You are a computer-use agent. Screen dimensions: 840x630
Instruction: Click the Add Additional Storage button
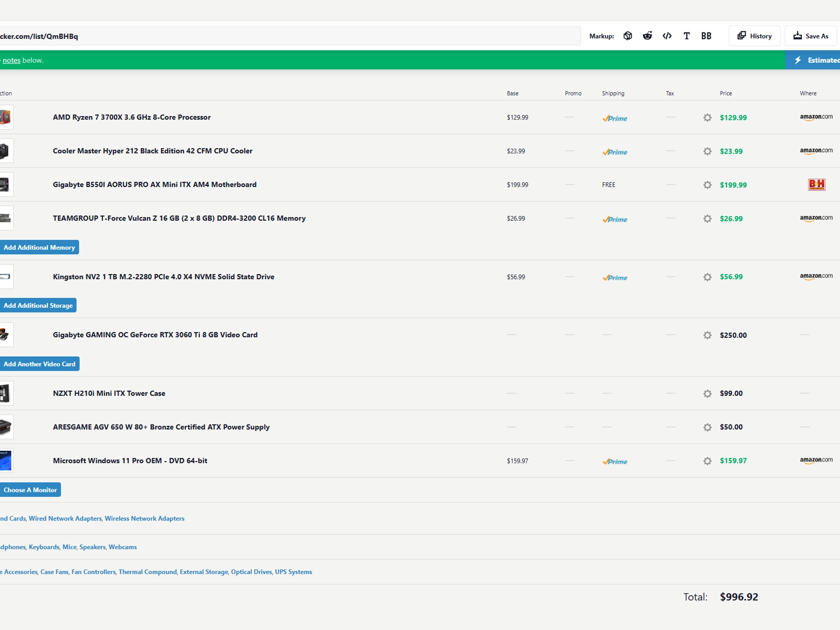click(38, 305)
